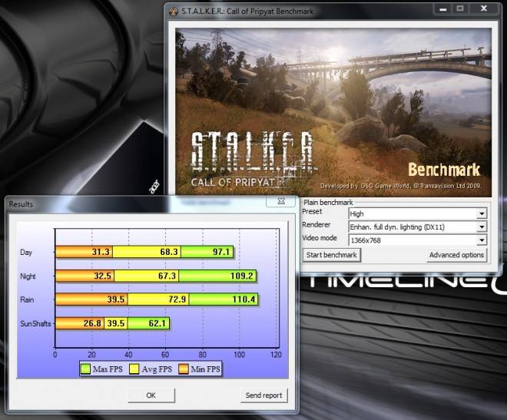Click the benchmark banner image
The width and height of the screenshot is (507, 420).
tap(333, 112)
